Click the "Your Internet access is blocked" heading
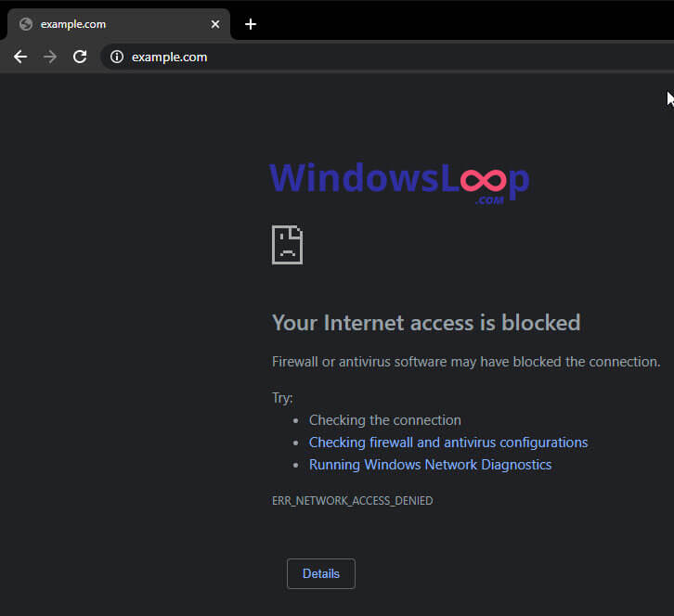This screenshot has width=674, height=616. (x=426, y=323)
